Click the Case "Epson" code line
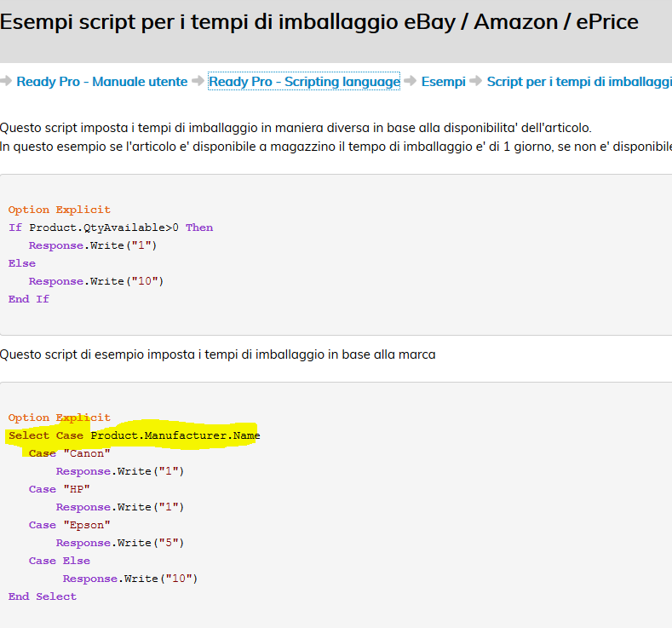This screenshot has height=628, width=672. (70, 525)
